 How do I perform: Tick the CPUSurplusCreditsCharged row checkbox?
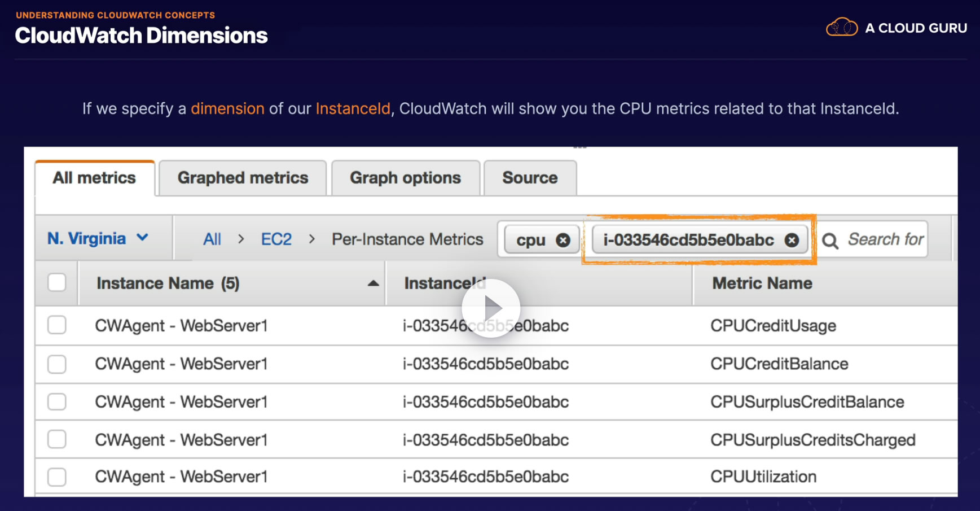57,439
